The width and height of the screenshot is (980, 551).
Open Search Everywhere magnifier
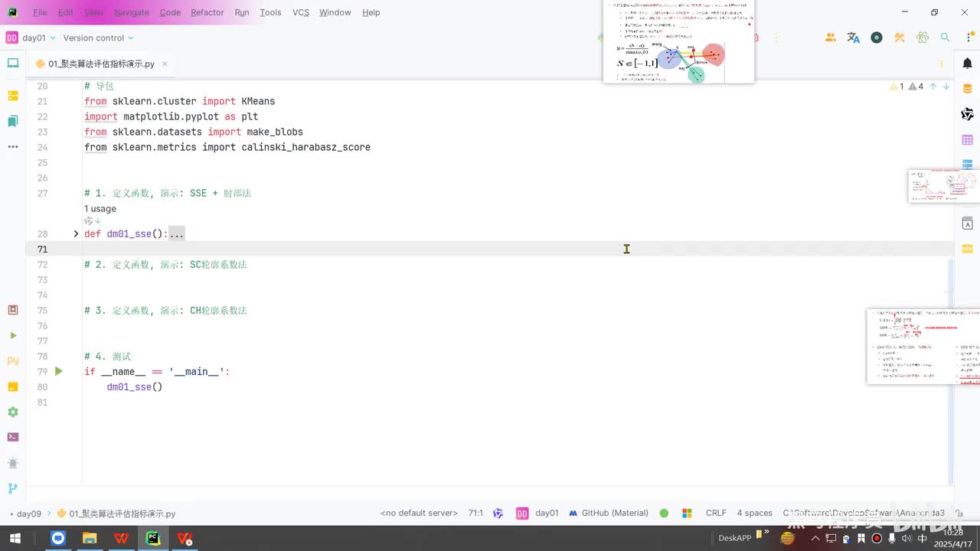[x=946, y=37]
